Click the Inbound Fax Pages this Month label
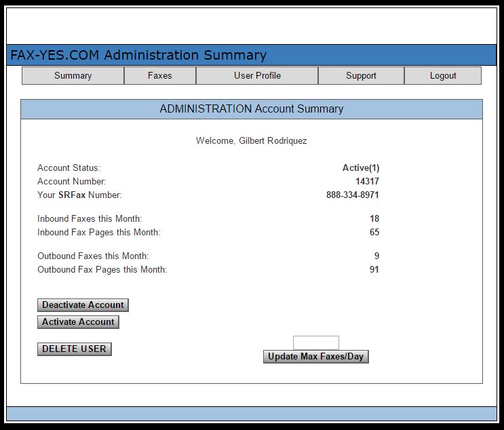 pyautogui.click(x=98, y=233)
